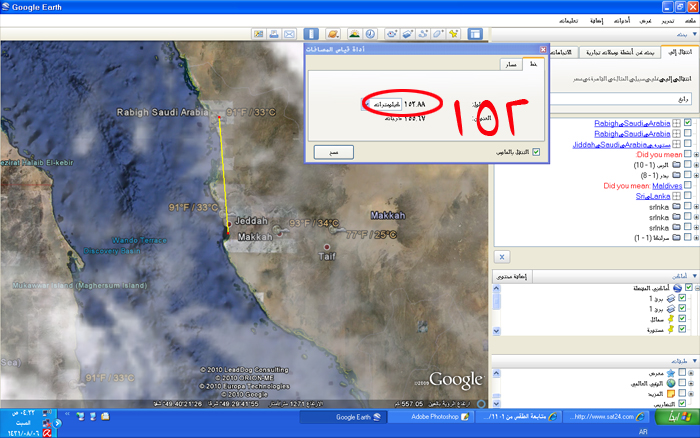
Task: Click the Add Content button
Action: point(512,277)
